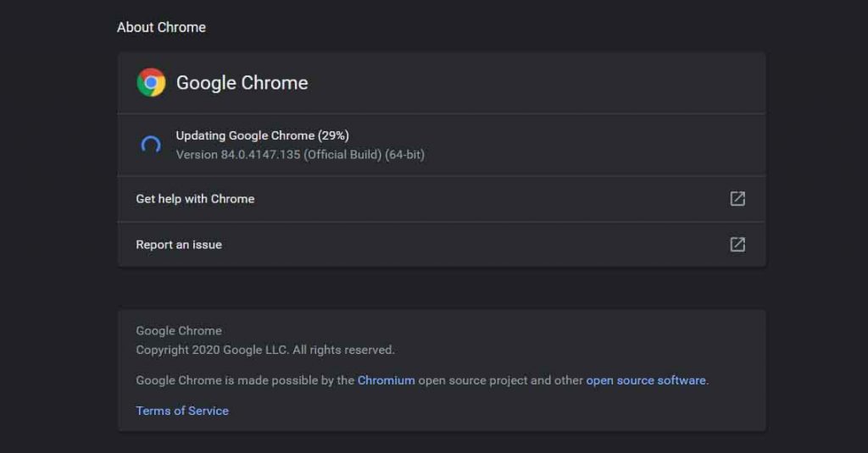The image size is (868, 453).
Task: Click the Copyright 2020 Google LLC line
Action: tap(265, 350)
